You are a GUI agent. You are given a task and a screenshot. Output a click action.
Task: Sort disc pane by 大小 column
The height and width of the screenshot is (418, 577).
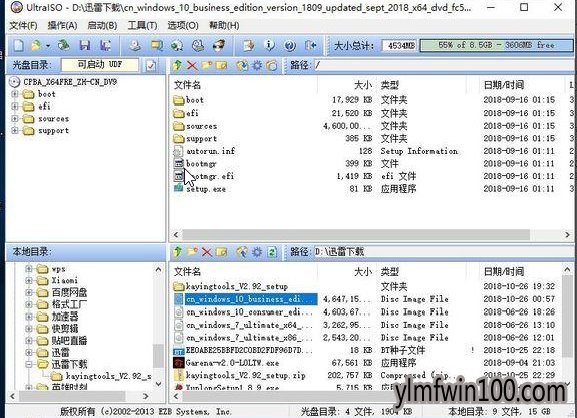(x=362, y=85)
